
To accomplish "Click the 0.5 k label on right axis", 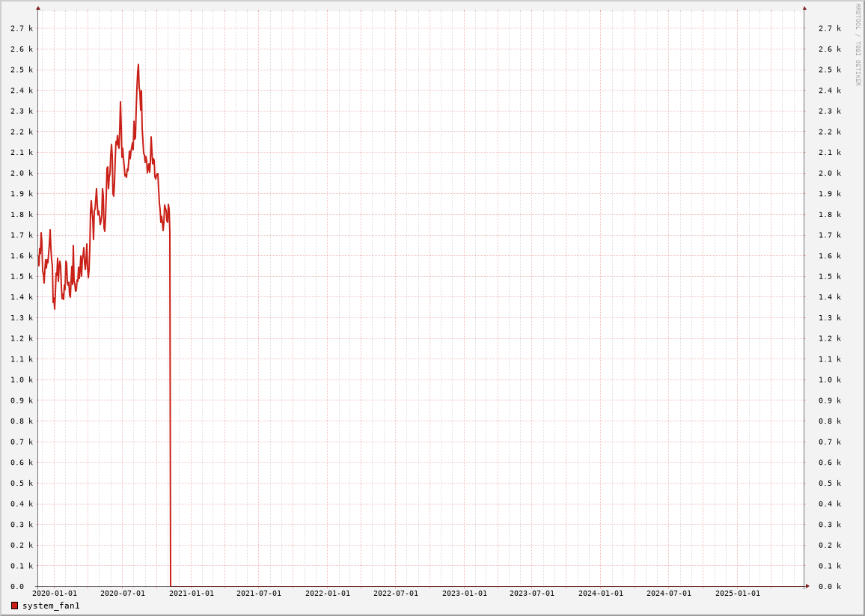I will point(829,484).
